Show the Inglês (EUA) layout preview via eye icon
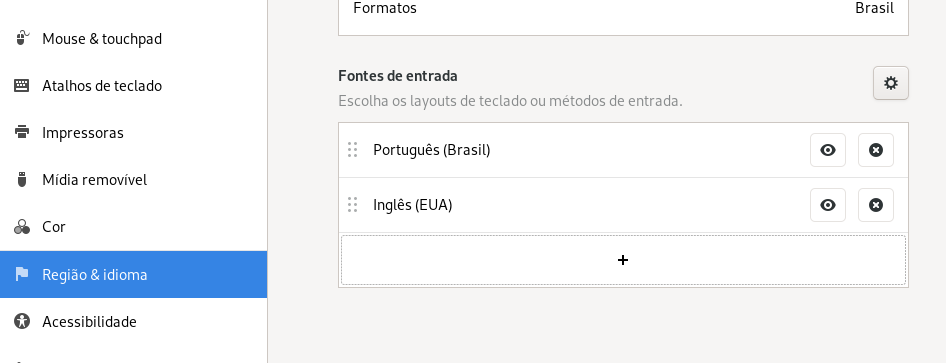 coord(828,205)
